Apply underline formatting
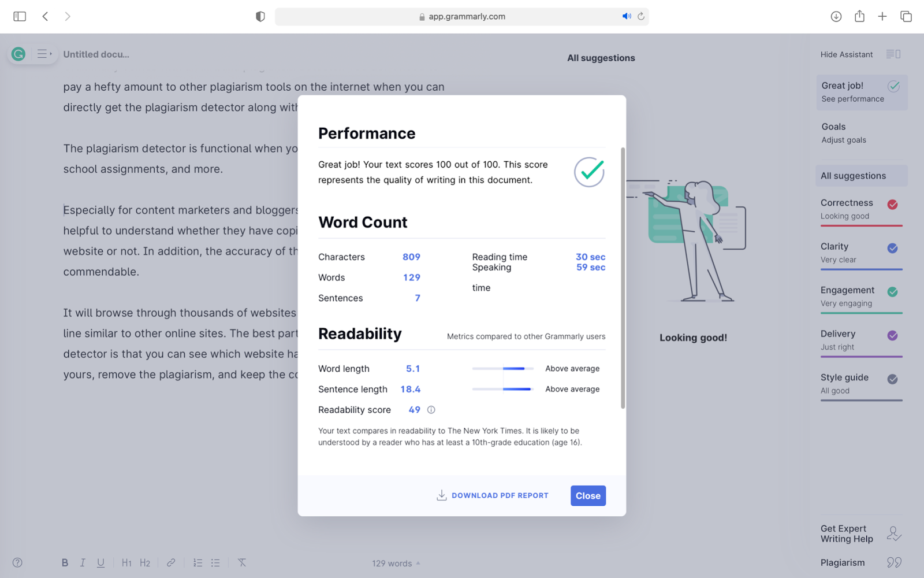The image size is (924, 578). (x=101, y=563)
